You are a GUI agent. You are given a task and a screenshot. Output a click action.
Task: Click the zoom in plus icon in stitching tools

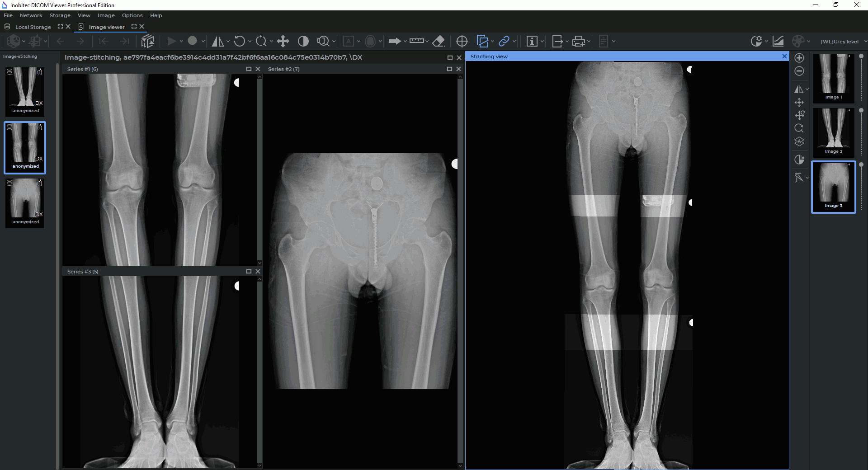[x=799, y=58]
